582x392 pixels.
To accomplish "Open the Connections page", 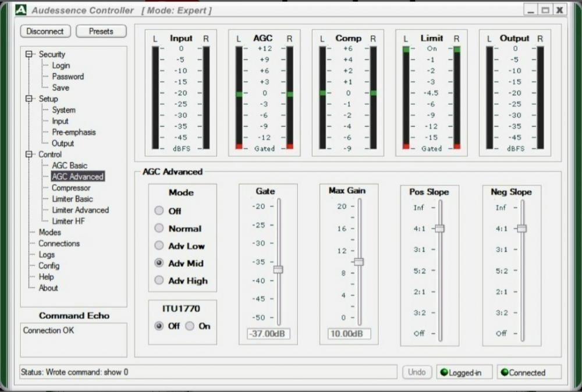I will click(59, 243).
